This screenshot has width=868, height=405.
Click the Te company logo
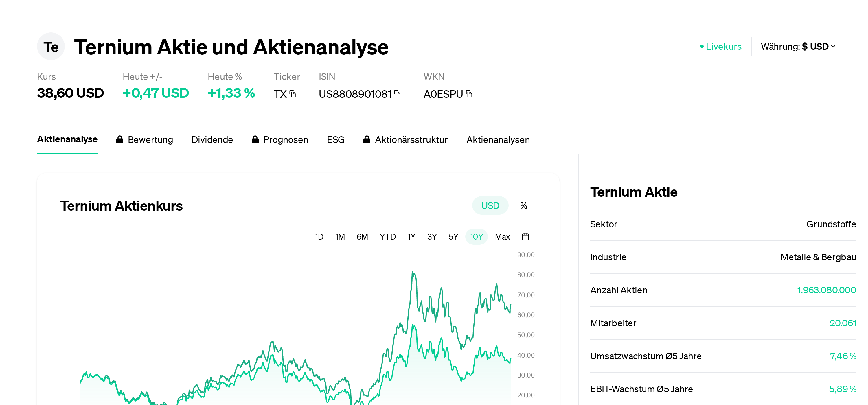click(x=51, y=47)
